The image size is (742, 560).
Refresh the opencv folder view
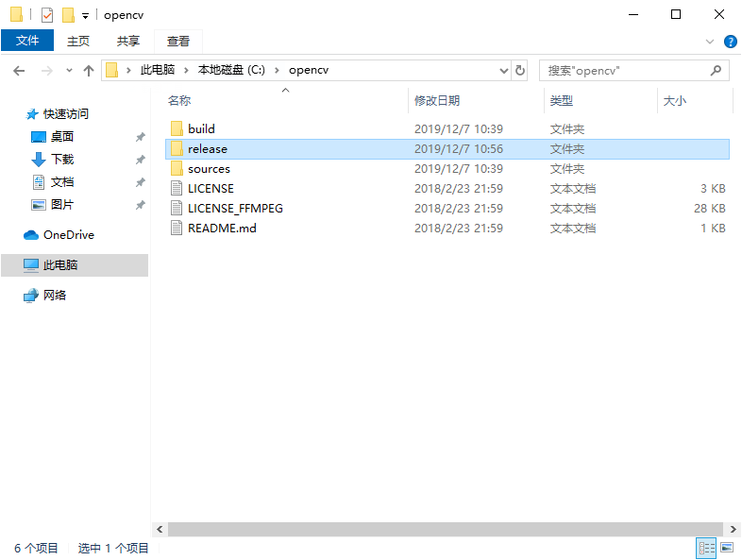pyautogui.click(x=520, y=71)
